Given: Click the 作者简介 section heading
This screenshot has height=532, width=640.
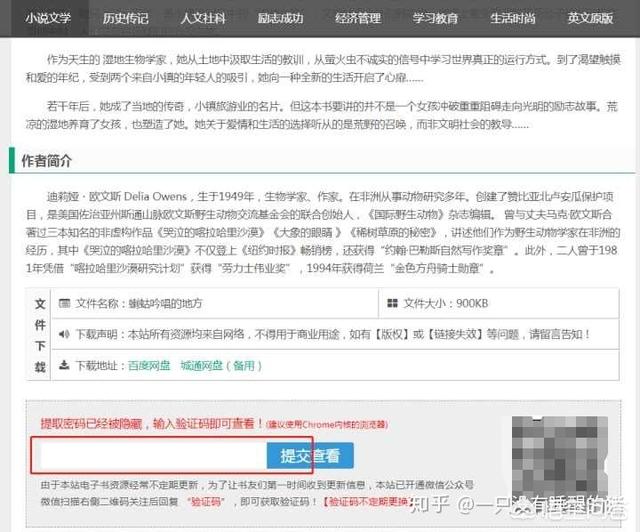Looking at the screenshot, I should (x=47, y=161).
